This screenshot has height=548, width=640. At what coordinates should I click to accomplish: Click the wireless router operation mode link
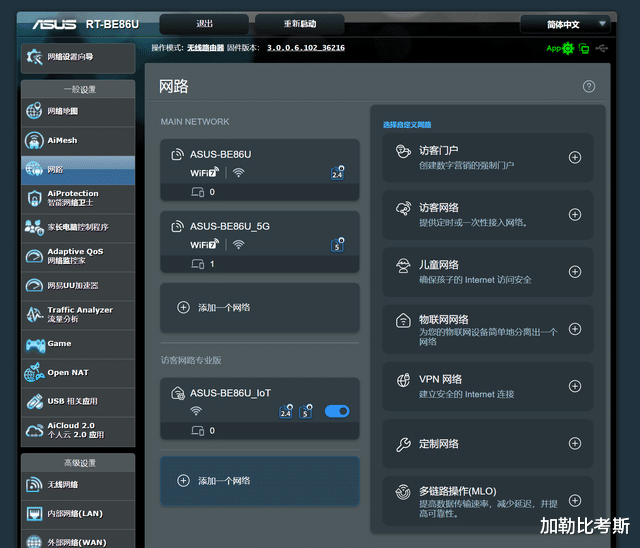205,48
